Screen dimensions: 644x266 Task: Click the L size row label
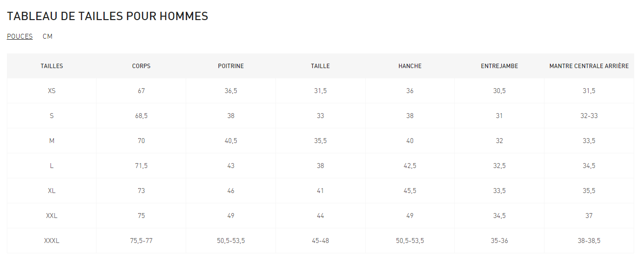click(51, 166)
